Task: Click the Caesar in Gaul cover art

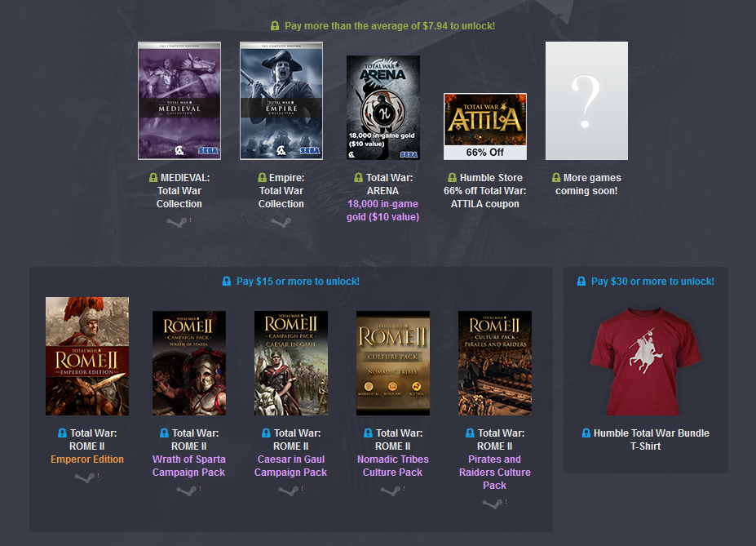Action: [291, 363]
